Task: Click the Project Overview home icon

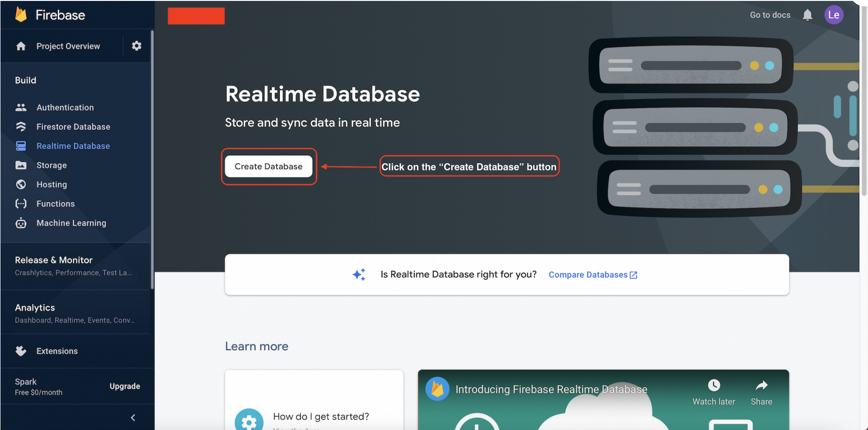Action: pos(21,46)
